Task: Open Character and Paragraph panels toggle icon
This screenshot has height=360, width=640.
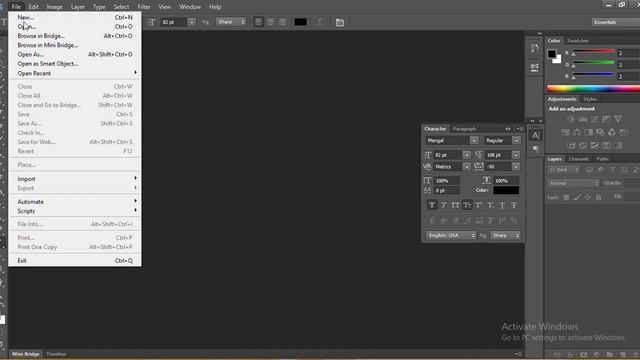Action: 340,22
